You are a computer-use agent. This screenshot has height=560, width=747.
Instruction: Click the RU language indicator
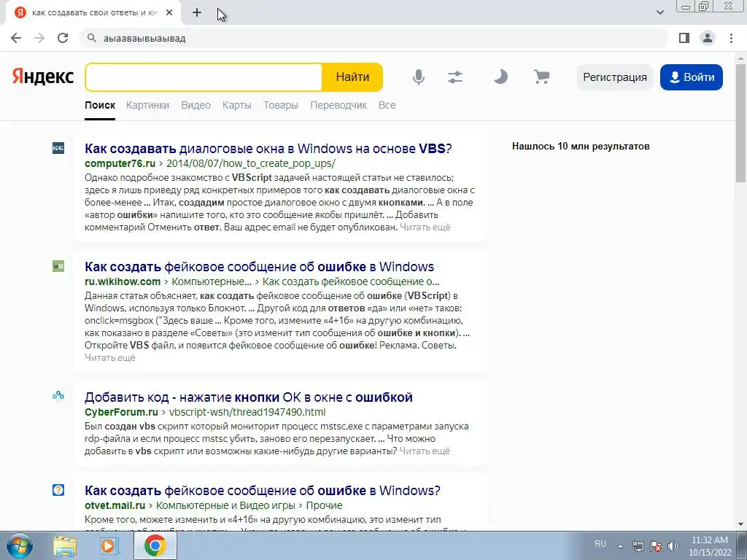600,544
